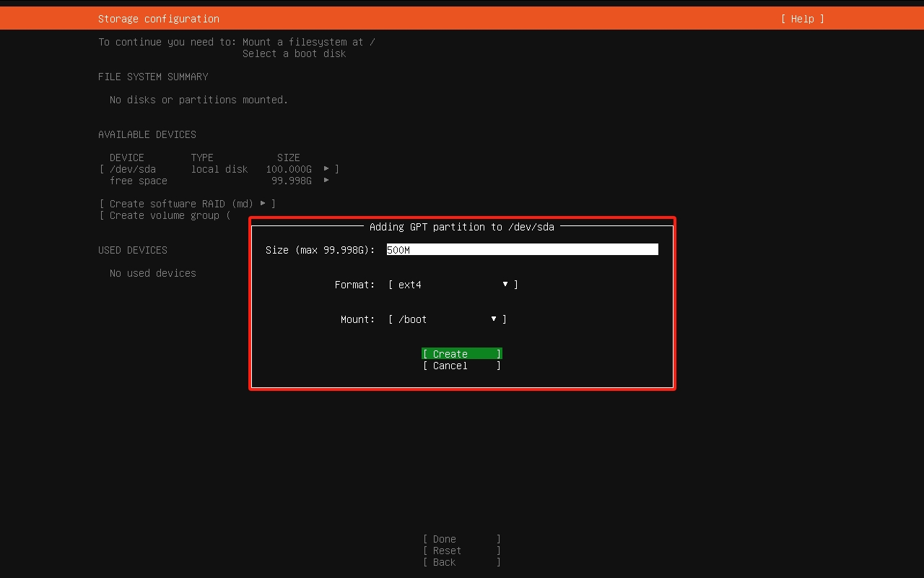Open the Mount dropdown showing /boot
The width and height of the screenshot is (924, 578).
tap(448, 319)
